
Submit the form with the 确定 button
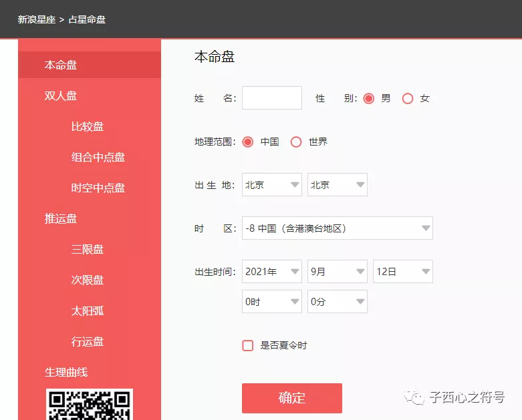tap(292, 398)
